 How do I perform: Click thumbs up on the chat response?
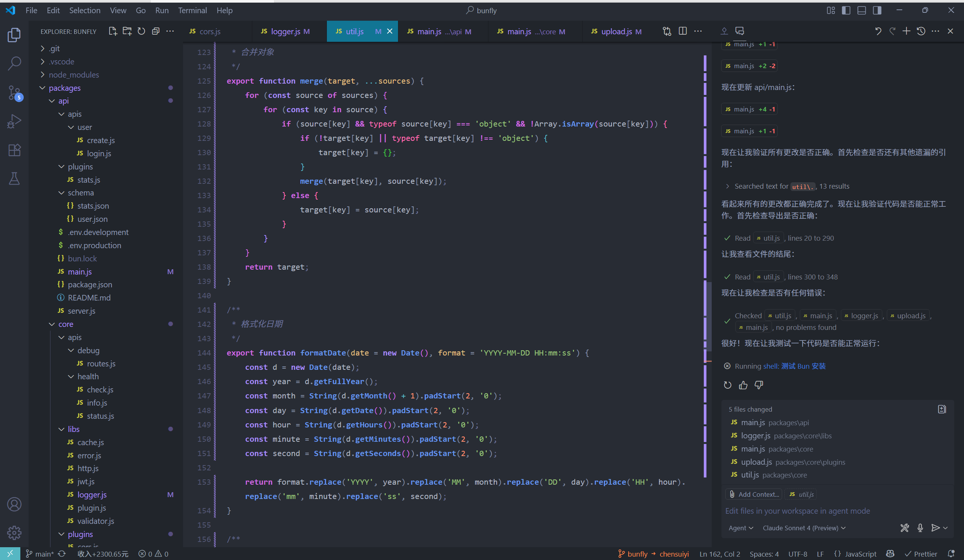743,385
